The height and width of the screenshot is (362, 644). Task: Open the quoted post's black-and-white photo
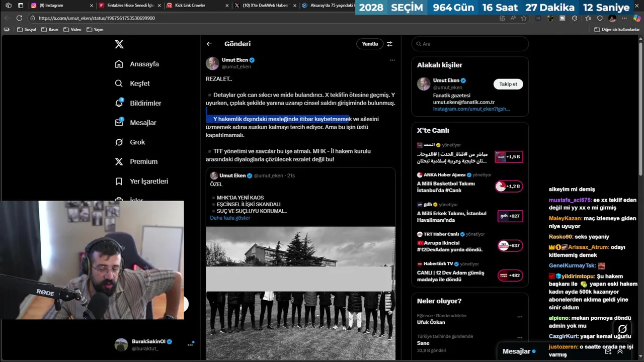click(x=300, y=293)
